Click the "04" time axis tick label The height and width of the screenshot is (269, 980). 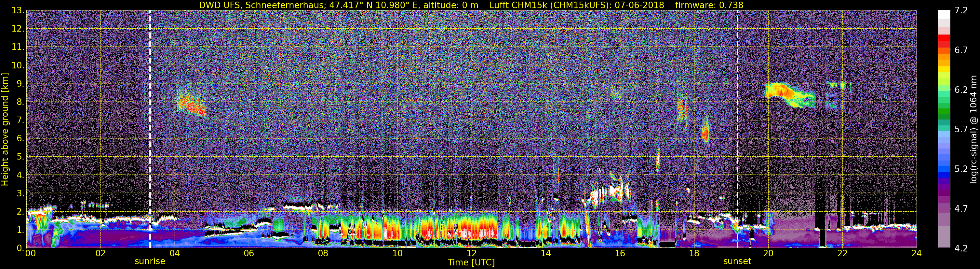point(175,254)
